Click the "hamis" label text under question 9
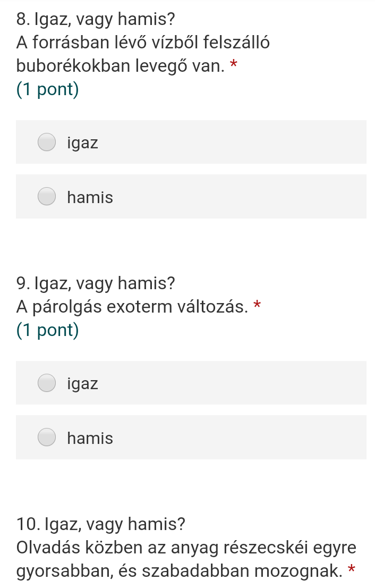This screenshot has height=588, width=375. pyautogui.click(x=90, y=439)
